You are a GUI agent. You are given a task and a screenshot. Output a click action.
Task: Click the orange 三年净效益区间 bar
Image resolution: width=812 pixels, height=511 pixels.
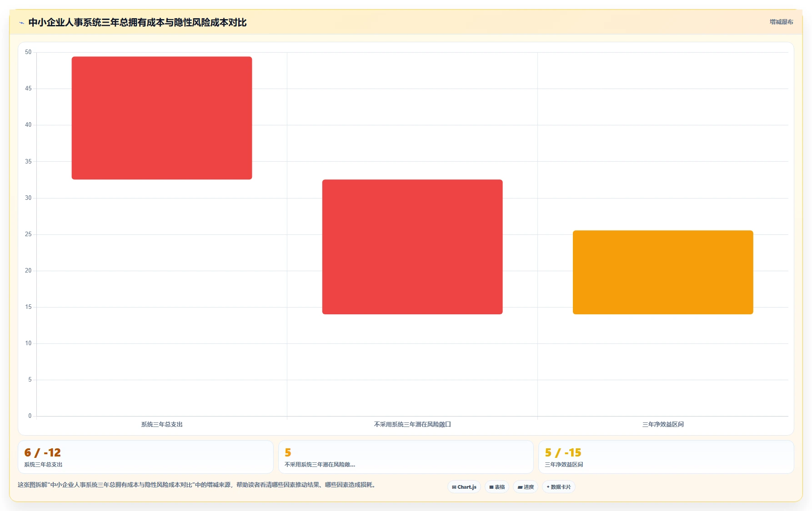click(663, 272)
